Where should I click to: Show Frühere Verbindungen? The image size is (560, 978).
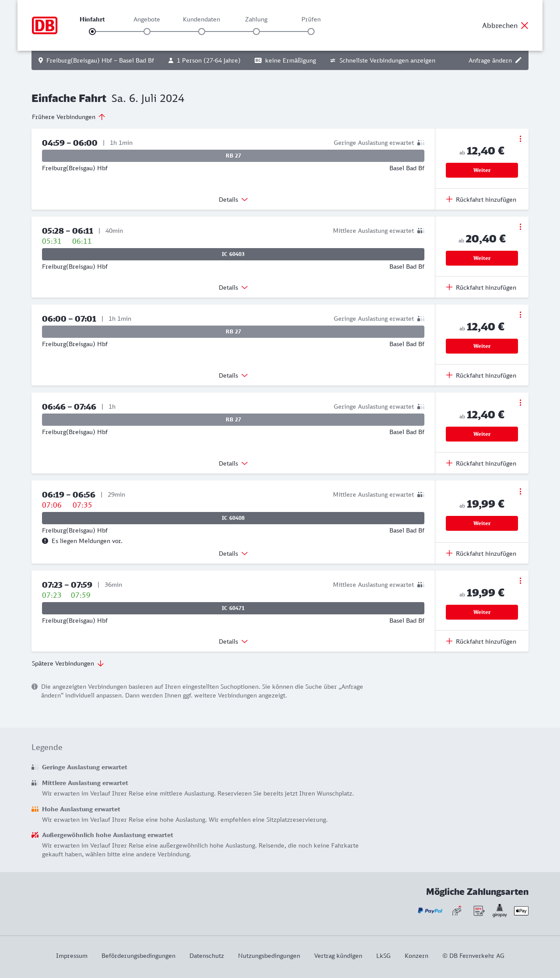tap(69, 117)
